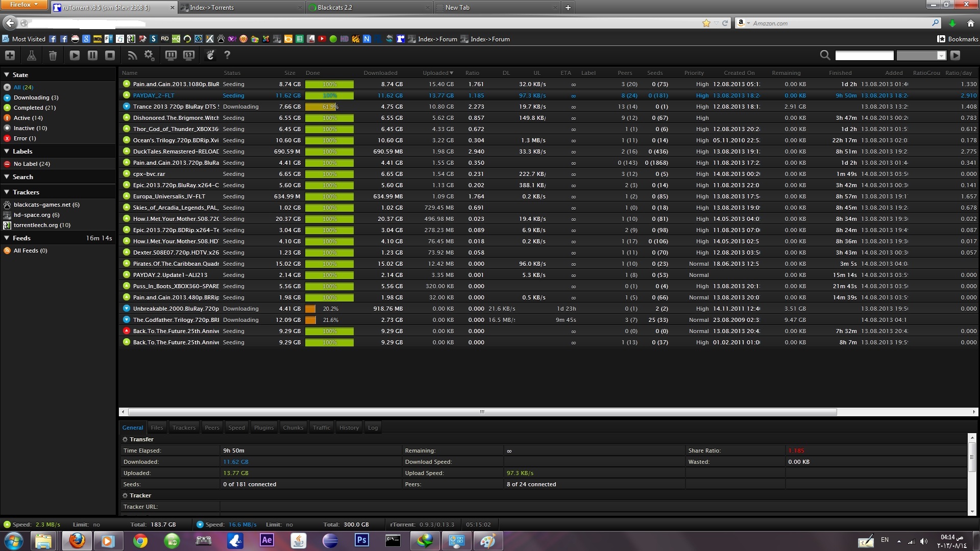The image size is (980, 551).
Task: Filter by Downloading (3) state
Action: pos(36,97)
